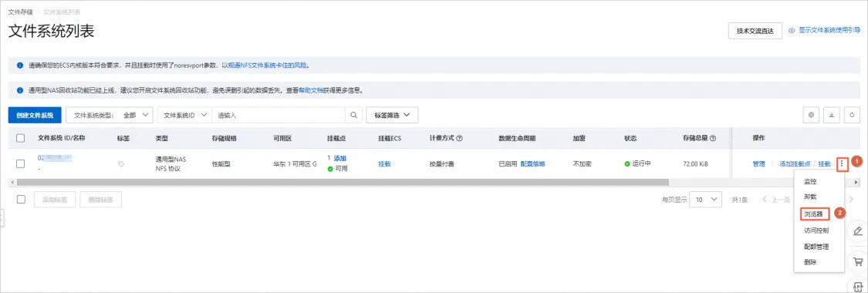Viewport: 868px width, 293px height.
Task: Toggle the select-all checkbox in the table header
Action: (x=21, y=138)
